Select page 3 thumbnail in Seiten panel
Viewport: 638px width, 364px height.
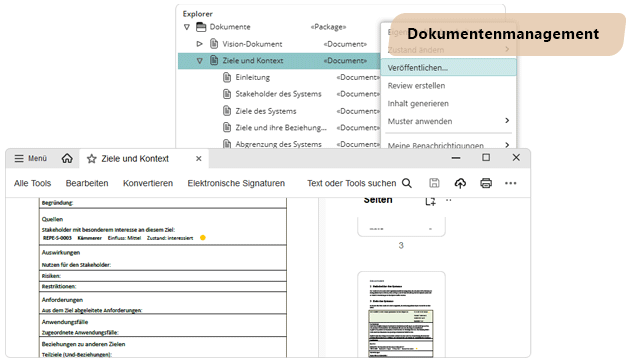[x=401, y=227]
